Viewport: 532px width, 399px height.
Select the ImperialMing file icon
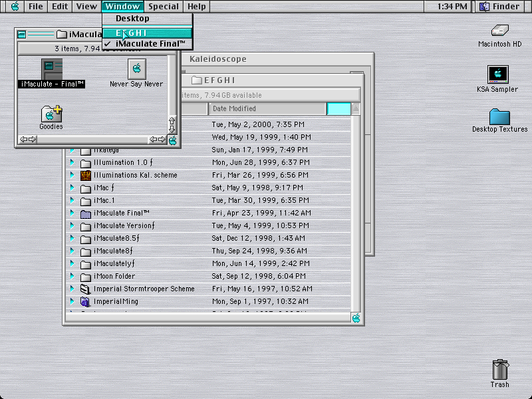[86, 301]
